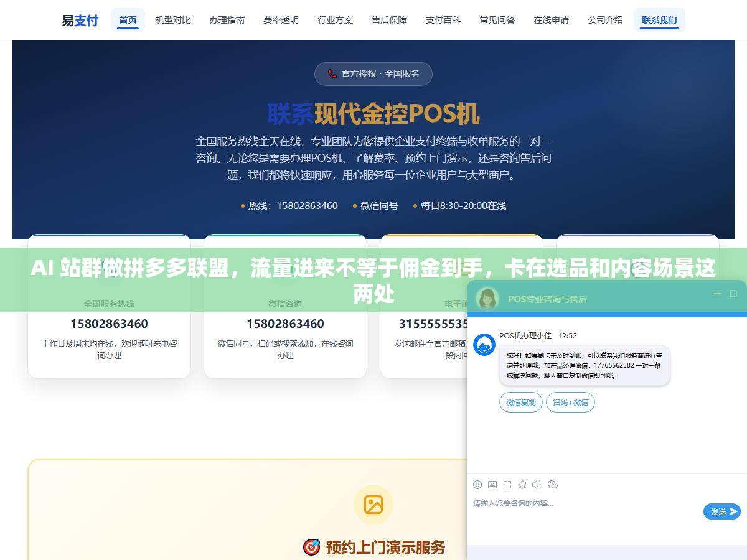This screenshot has height=560, width=747.
Task: Click the screenshot capture icon in chat
Action: click(507, 485)
